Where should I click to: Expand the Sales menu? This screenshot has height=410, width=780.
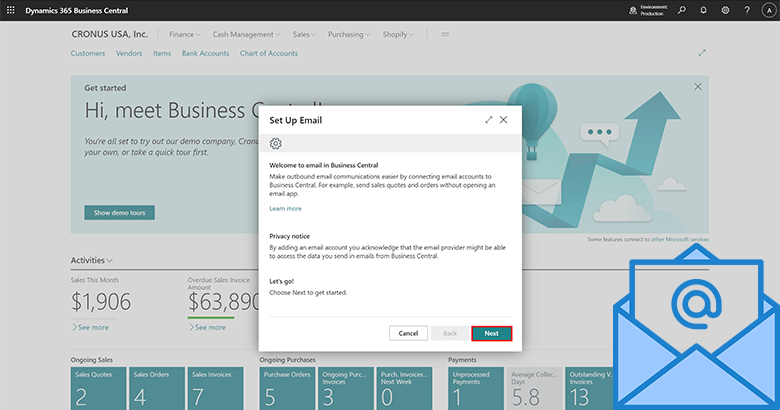click(304, 34)
